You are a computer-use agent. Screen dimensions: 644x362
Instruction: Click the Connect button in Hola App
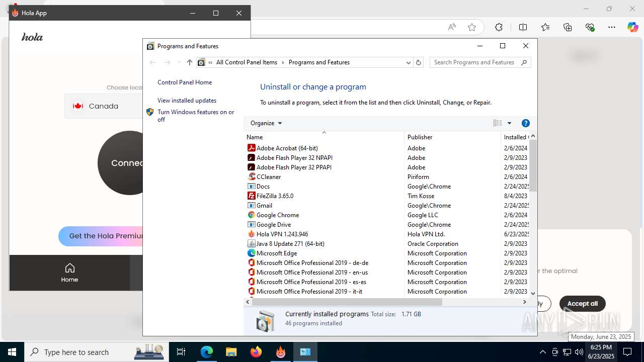point(121,163)
